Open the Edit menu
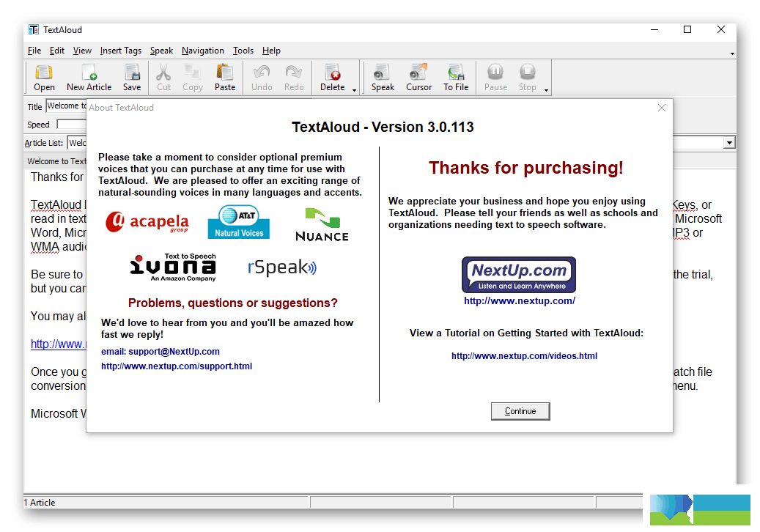This screenshot has width=760, height=532. pos(56,51)
